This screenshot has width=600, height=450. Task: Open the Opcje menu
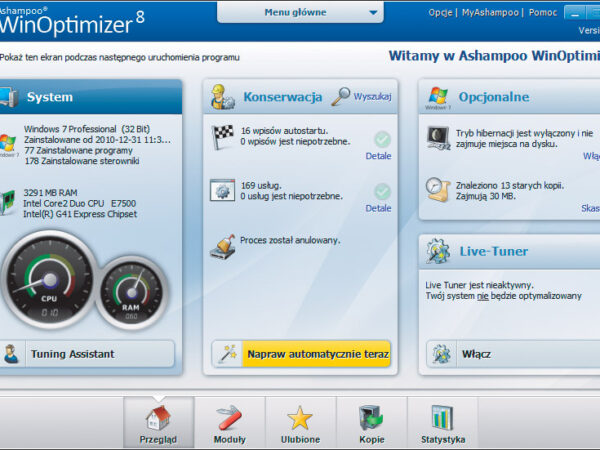coord(441,12)
